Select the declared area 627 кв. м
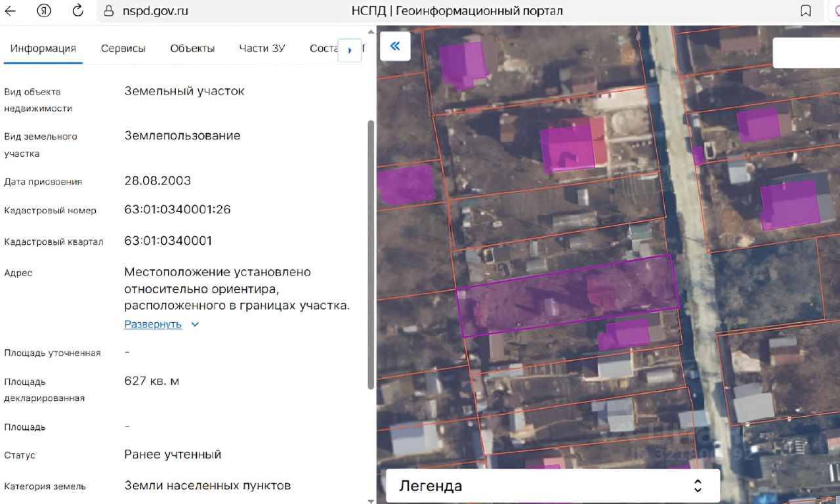 pos(152,381)
